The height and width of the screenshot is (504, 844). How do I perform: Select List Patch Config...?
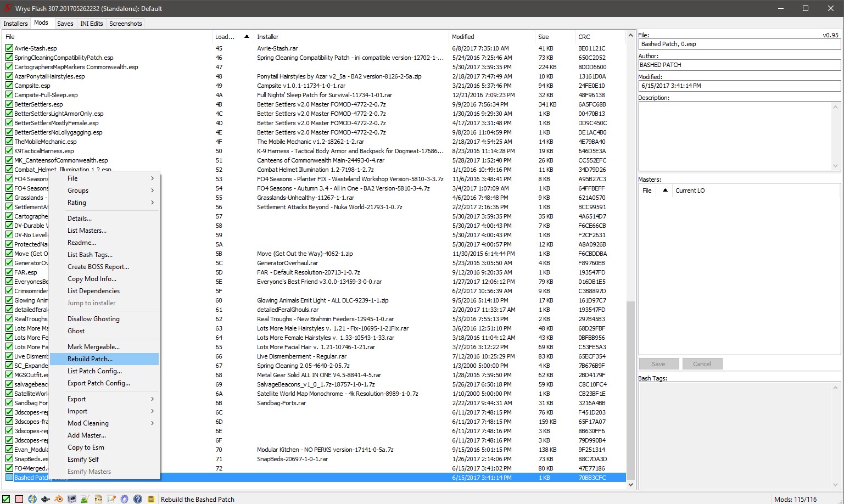tap(104, 371)
